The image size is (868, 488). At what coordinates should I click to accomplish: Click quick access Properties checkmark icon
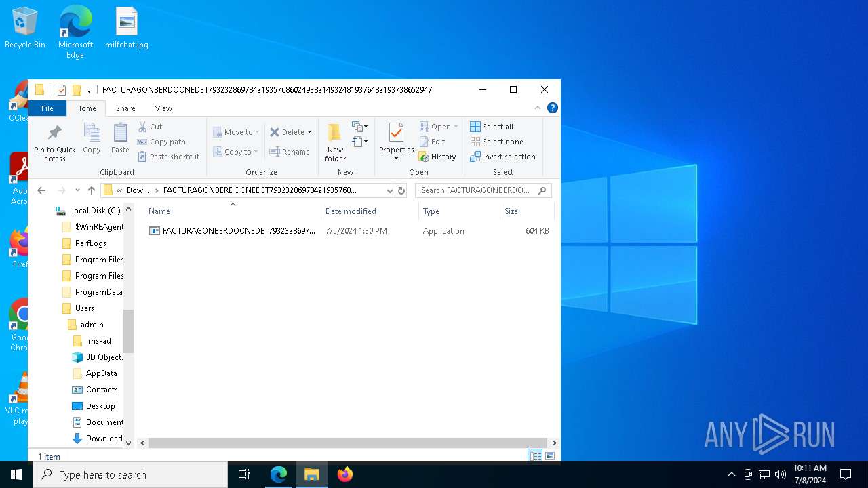(x=62, y=90)
